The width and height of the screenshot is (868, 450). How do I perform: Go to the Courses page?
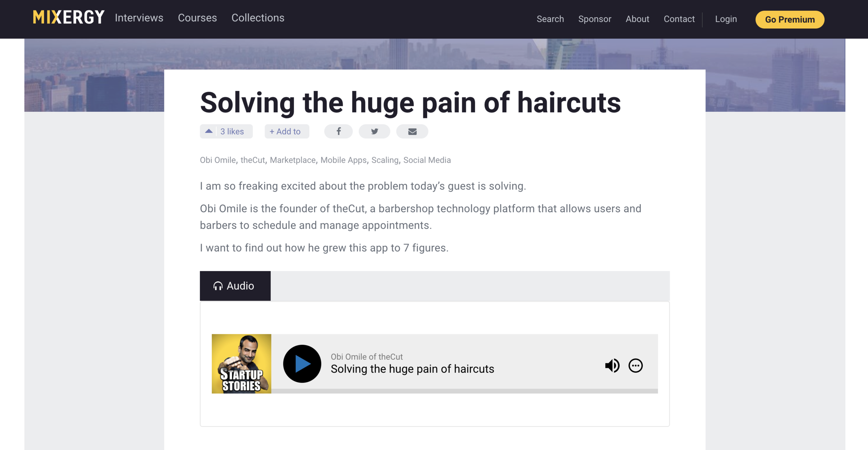pyautogui.click(x=197, y=18)
